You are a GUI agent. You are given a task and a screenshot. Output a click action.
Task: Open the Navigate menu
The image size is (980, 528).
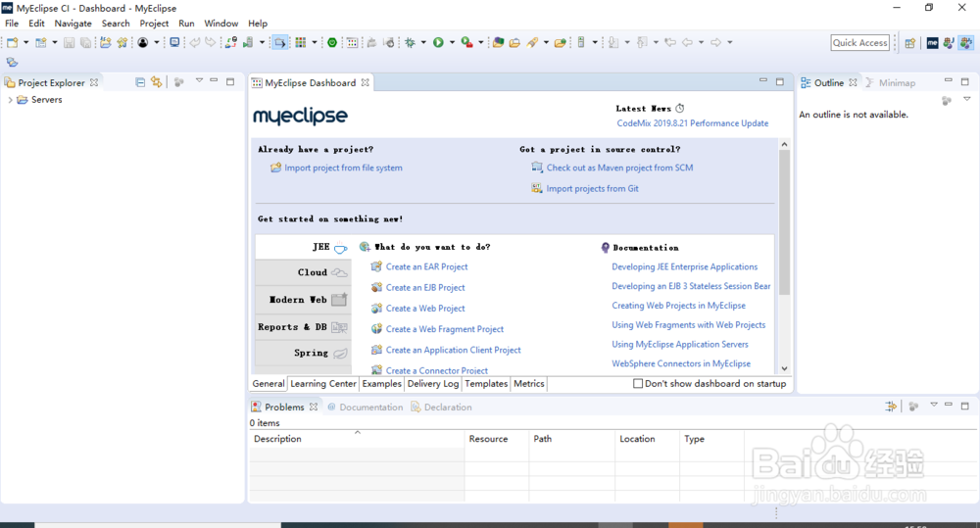click(x=73, y=24)
